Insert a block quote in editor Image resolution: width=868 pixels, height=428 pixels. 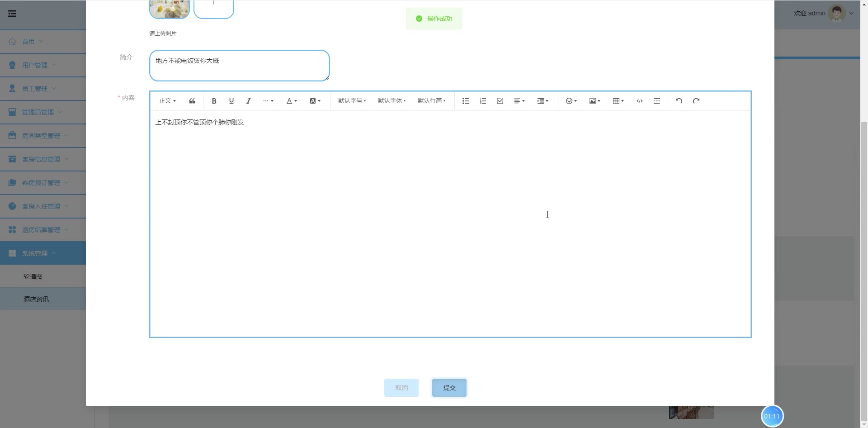coord(192,101)
